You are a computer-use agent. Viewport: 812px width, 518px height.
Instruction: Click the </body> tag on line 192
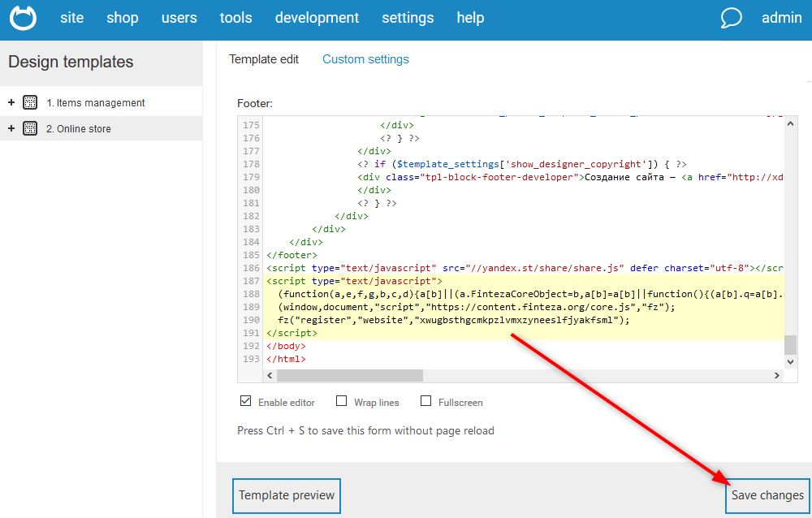(x=287, y=346)
